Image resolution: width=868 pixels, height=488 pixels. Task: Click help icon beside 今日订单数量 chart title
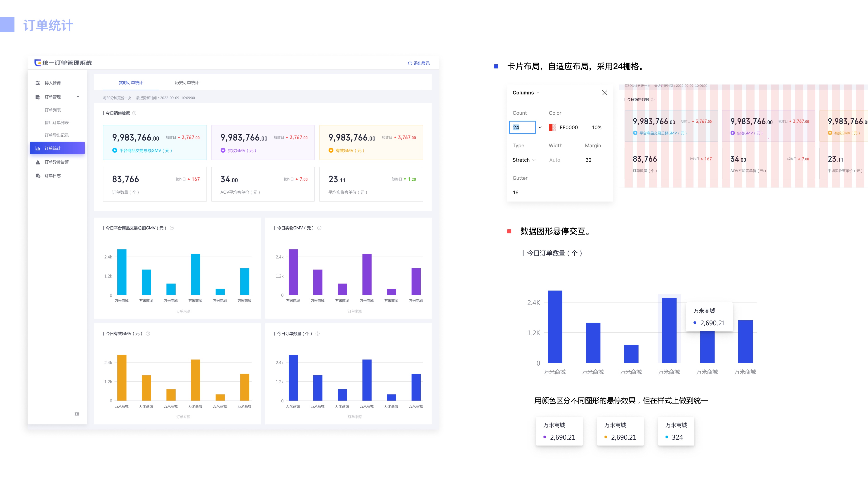tap(317, 334)
